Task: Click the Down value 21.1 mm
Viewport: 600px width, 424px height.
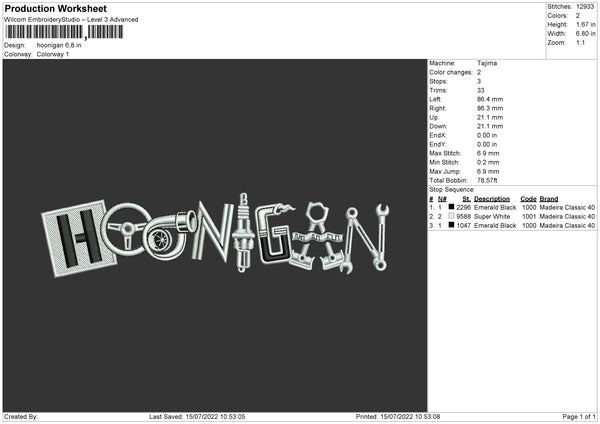Action: [x=490, y=126]
